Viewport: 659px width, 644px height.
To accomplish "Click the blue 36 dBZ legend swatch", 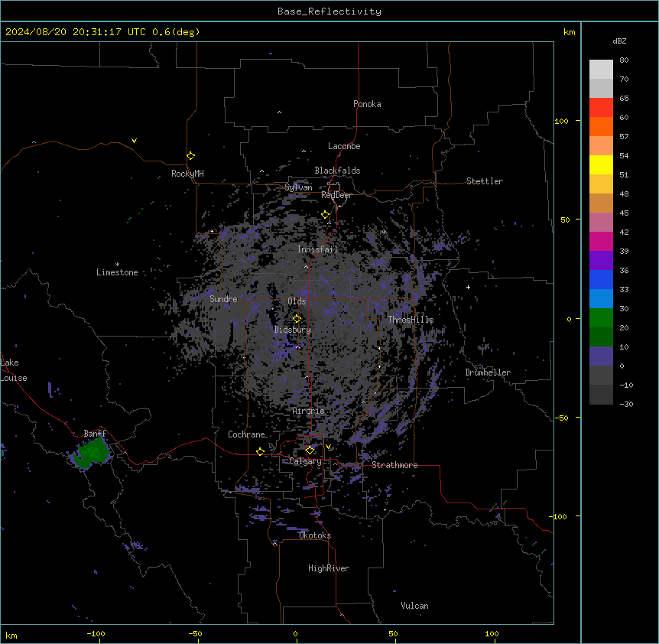I will coord(601,279).
